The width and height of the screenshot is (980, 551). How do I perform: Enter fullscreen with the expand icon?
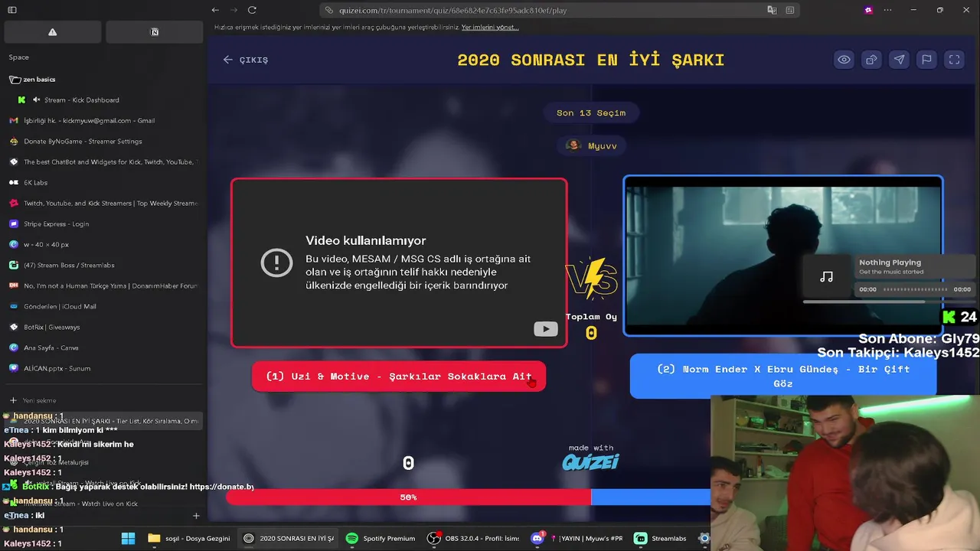tap(954, 60)
